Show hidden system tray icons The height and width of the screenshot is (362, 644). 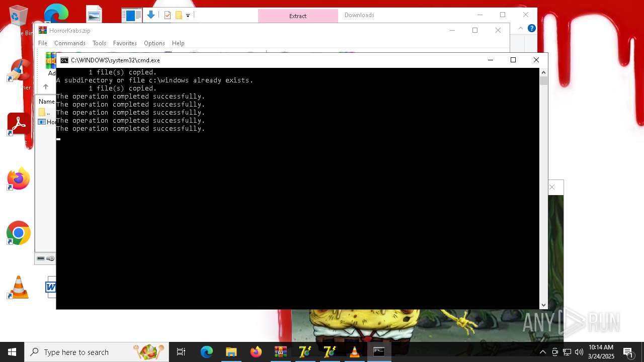point(543,352)
